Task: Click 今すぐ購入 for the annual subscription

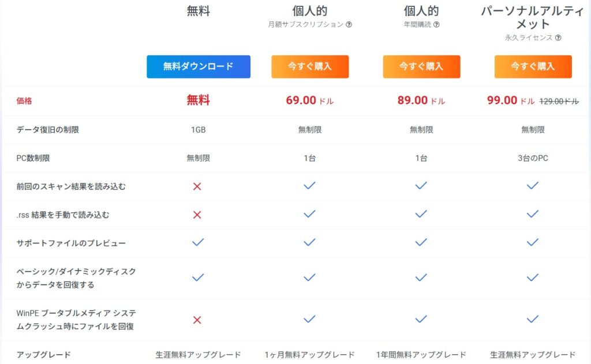Action: tap(421, 67)
